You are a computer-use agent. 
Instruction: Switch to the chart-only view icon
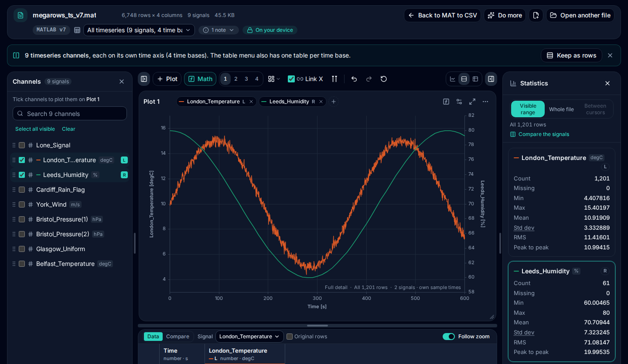pos(453,79)
